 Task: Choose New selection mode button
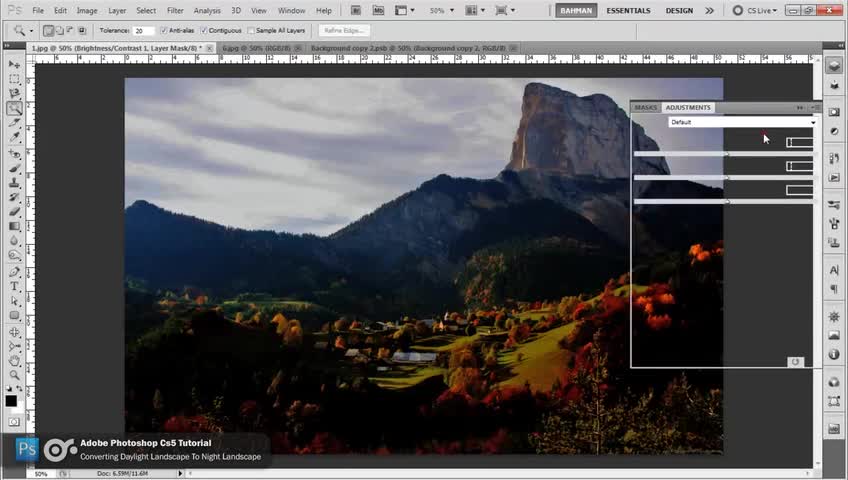point(48,31)
